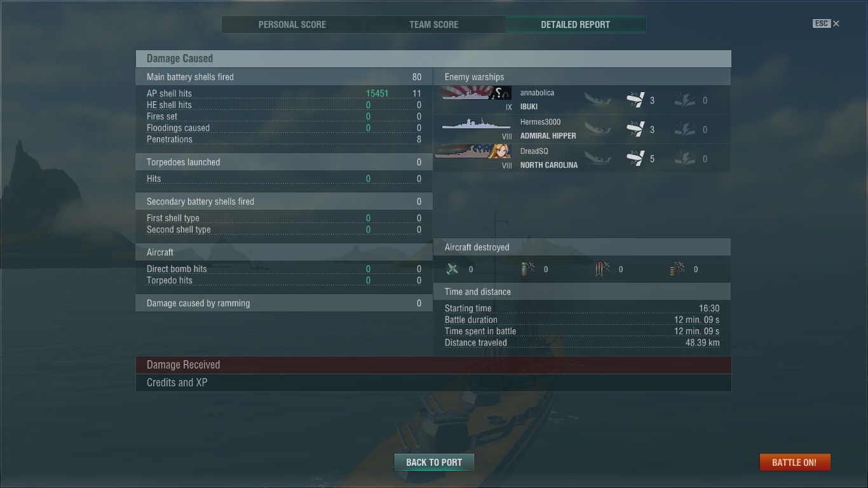
Task: Click shell hits icon in Admiral Hipper row
Action: click(x=635, y=130)
